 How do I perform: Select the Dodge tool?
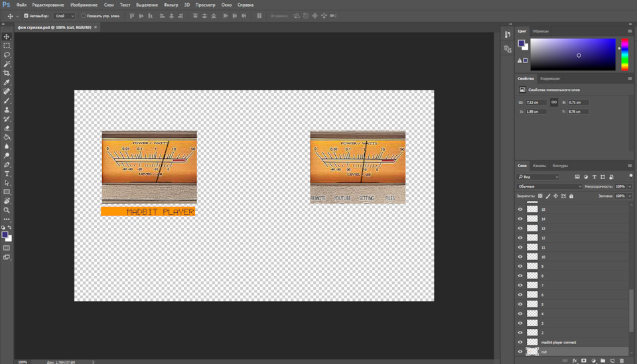point(7,155)
